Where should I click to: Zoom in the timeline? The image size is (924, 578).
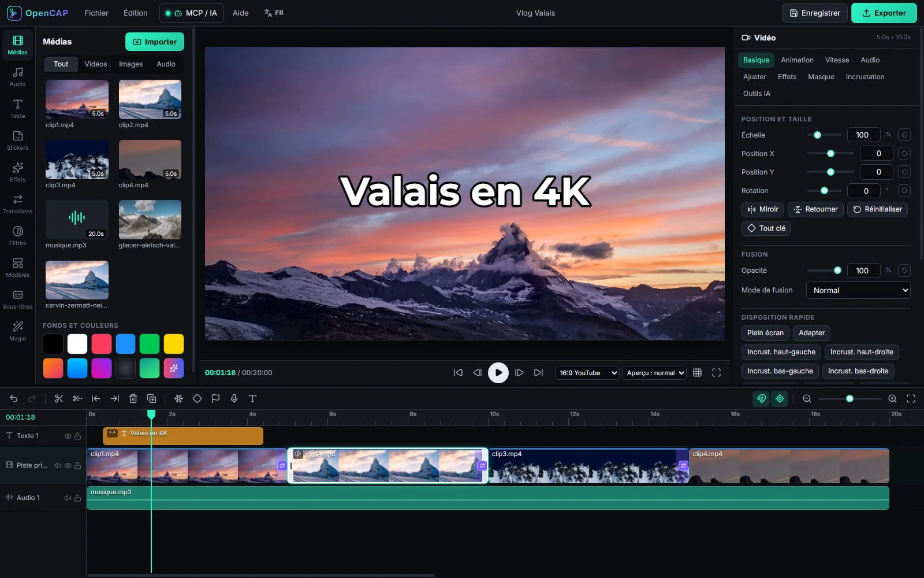[x=892, y=398]
